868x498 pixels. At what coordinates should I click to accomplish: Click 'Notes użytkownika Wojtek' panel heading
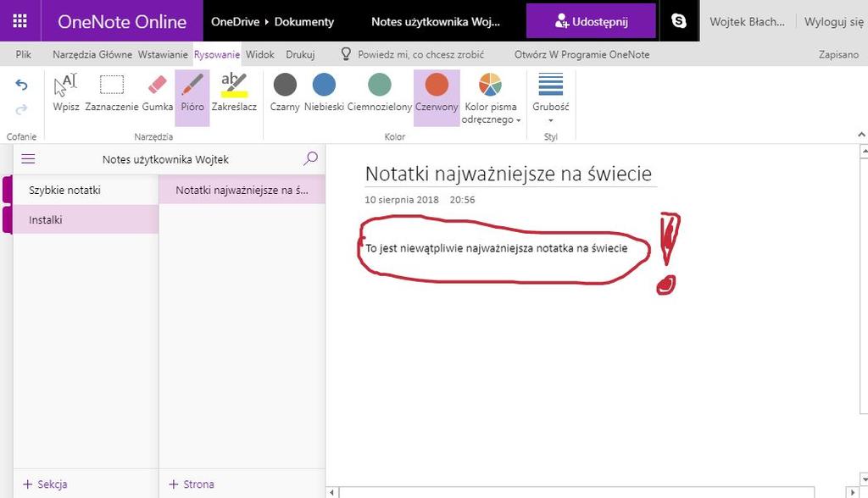point(165,159)
